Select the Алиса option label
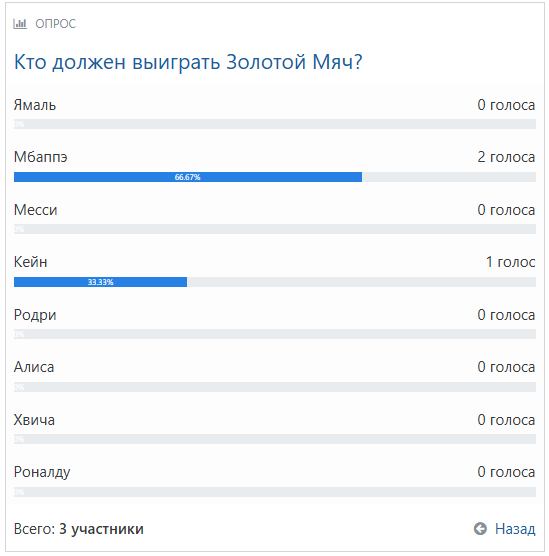The width and height of the screenshot is (549, 556). tap(34, 367)
